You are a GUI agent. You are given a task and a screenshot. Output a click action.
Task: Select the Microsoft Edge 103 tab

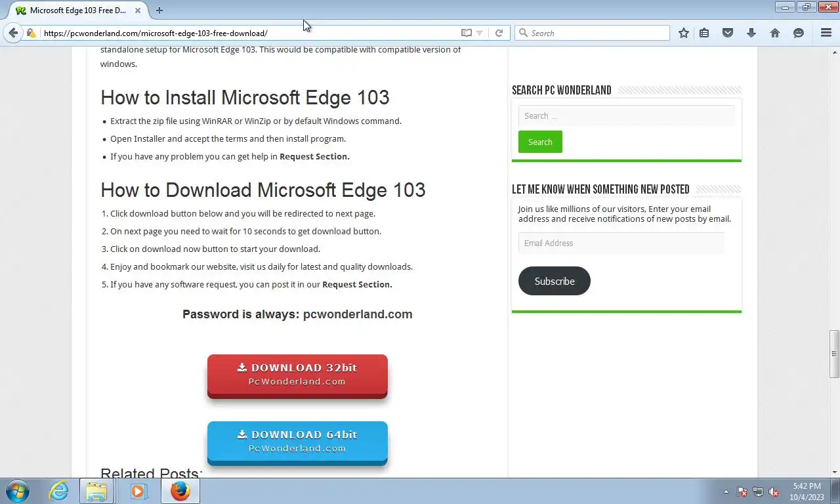[x=77, y=10]
